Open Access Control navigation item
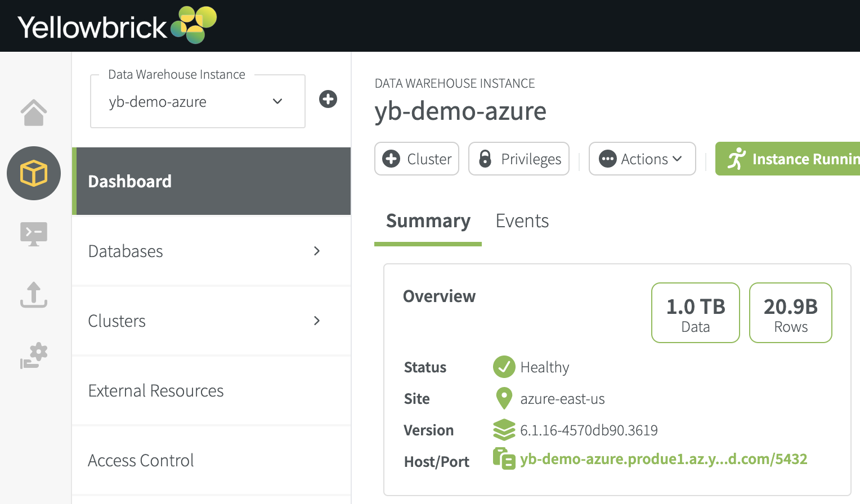This screenshot has width=860, height=504. click(x=212, y=460)
